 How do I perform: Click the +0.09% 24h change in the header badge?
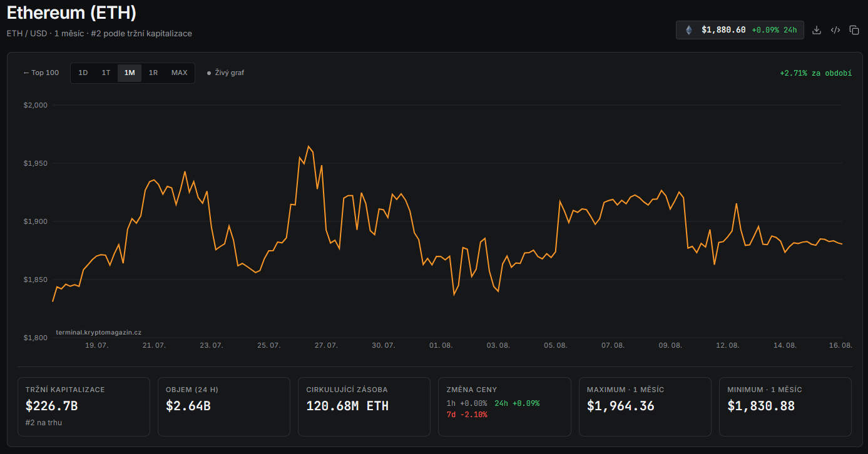click(774, 30)
